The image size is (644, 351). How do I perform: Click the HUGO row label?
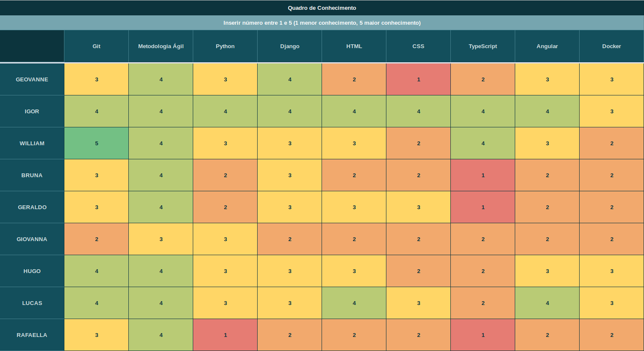(x=32, y=271)
